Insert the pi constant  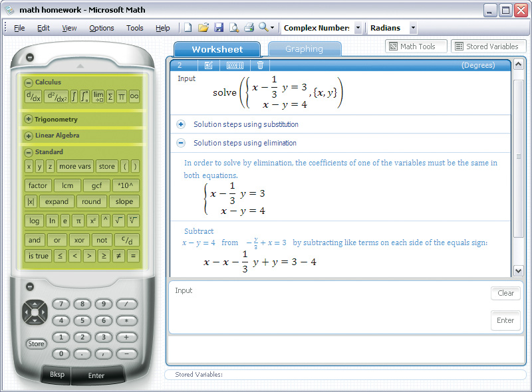(78, 221)
